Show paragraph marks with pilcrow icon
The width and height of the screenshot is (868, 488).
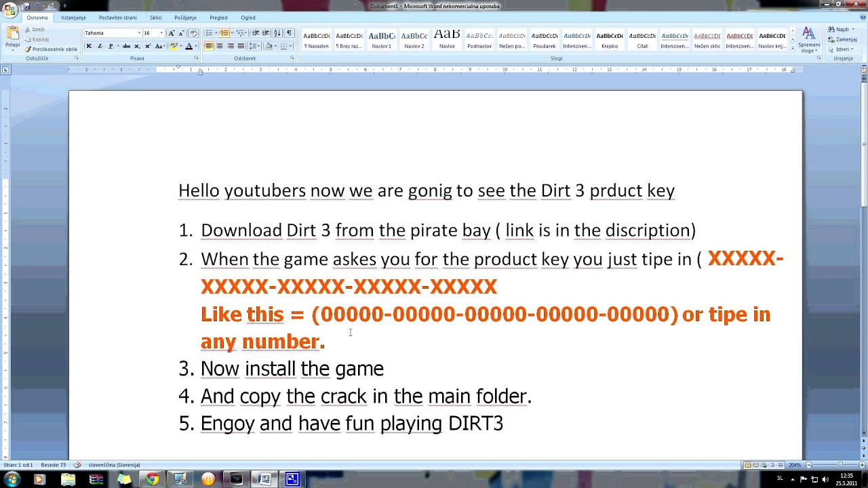(x=290, y=33)
